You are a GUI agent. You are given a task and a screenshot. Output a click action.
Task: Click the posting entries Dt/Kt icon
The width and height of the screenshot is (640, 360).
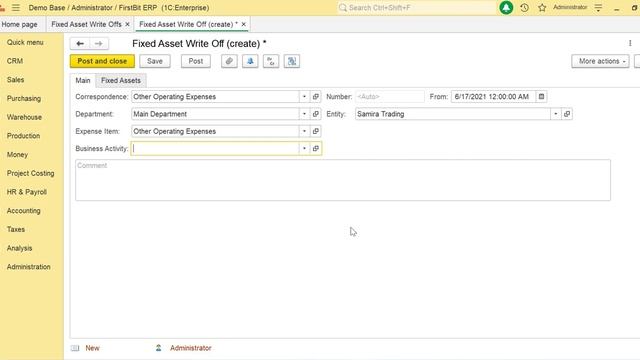[271, 61]
